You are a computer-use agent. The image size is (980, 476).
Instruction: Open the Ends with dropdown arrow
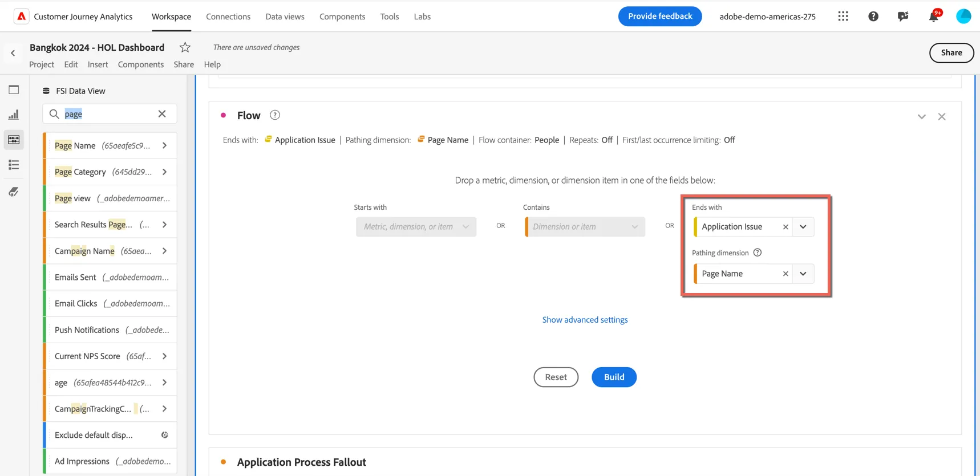(x=803, y=227)
